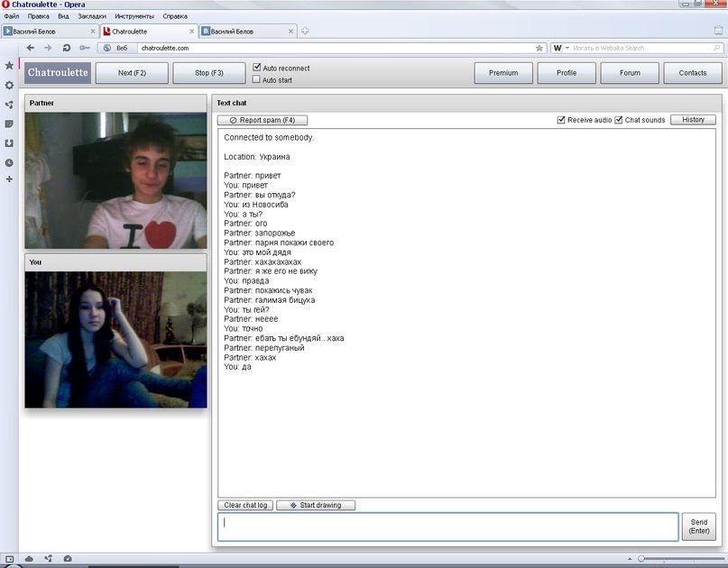The width and height of the screenshot is (728, 568).
Task: Open the Файл menu
Action: (12, 16)
